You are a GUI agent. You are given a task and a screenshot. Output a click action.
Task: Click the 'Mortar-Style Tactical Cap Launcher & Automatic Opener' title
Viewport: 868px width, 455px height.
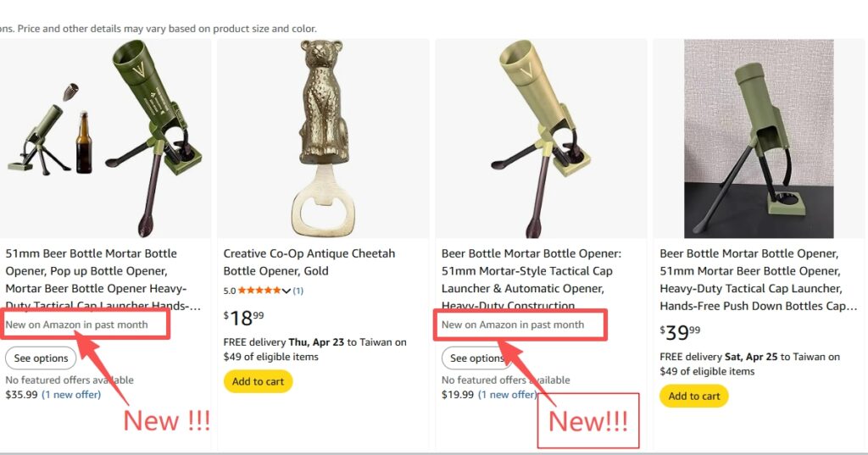pos(526,280)
